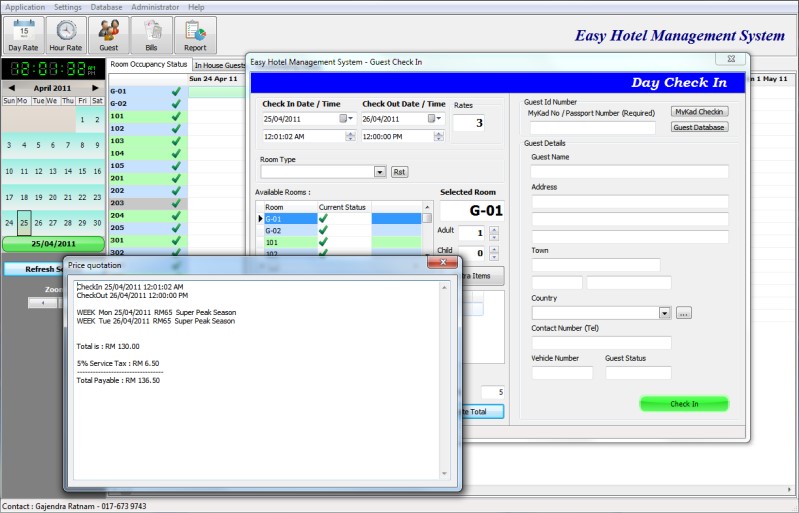Go to previous month in calendar

pos(12,88)
